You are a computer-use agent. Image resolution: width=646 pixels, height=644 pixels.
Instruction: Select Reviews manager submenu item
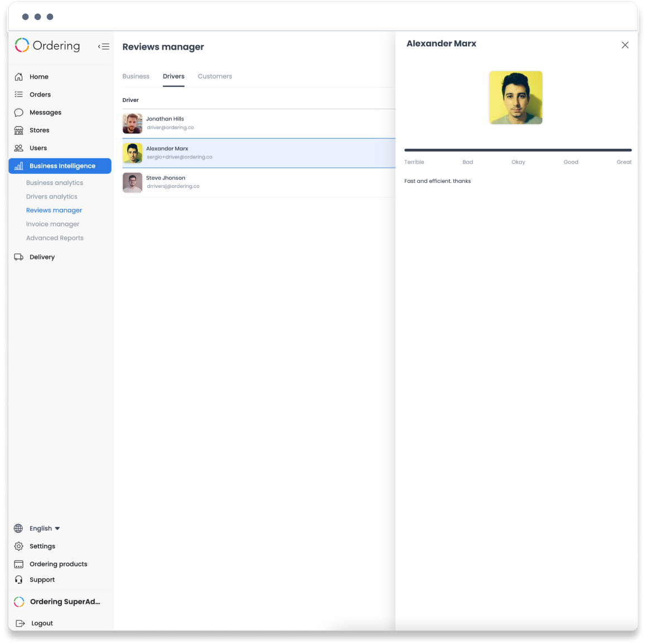click(54, 210)
